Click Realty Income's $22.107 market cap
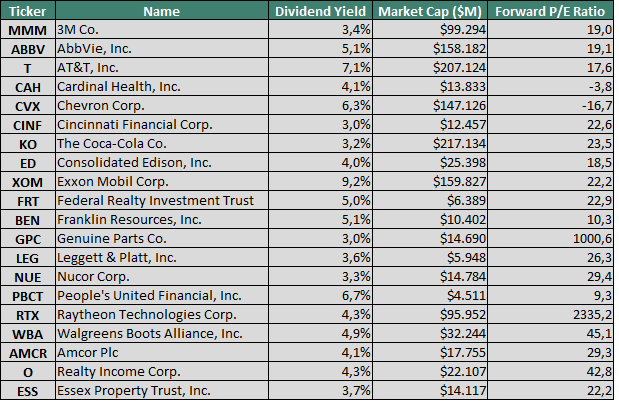 [431, 371]
